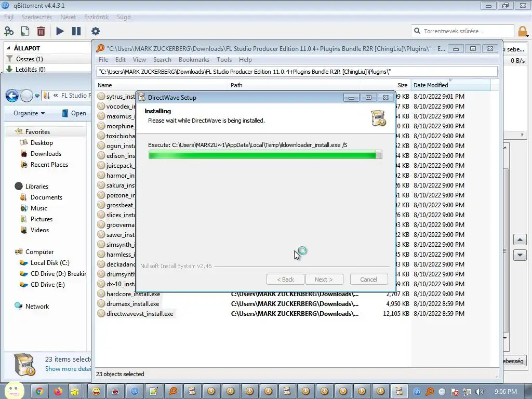Open the File menu in the search window

click(x=103, y=60)
